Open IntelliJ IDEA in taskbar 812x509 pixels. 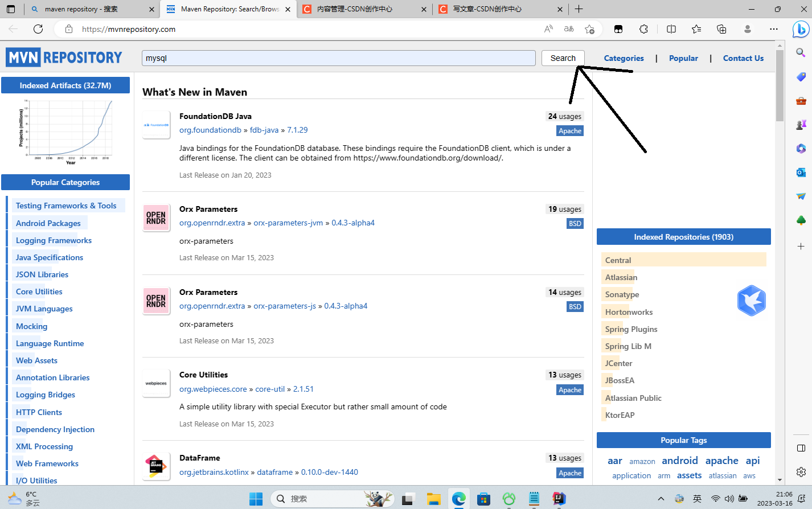pyautogui.click(x=559, y=499)
